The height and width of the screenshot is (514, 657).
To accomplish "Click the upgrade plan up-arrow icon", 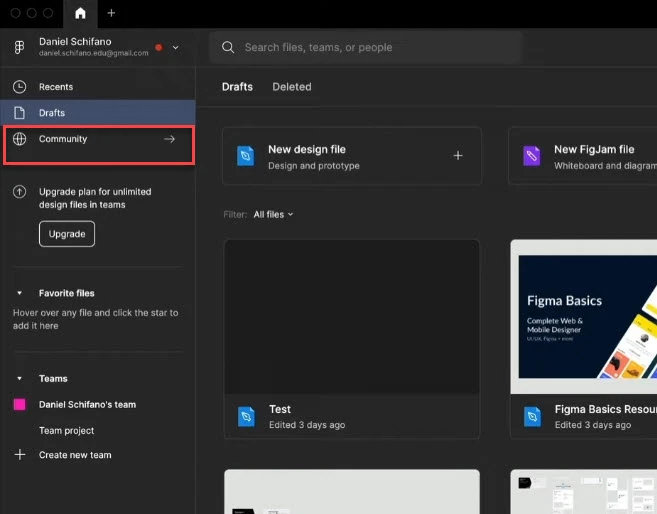I will coord(19,192).
